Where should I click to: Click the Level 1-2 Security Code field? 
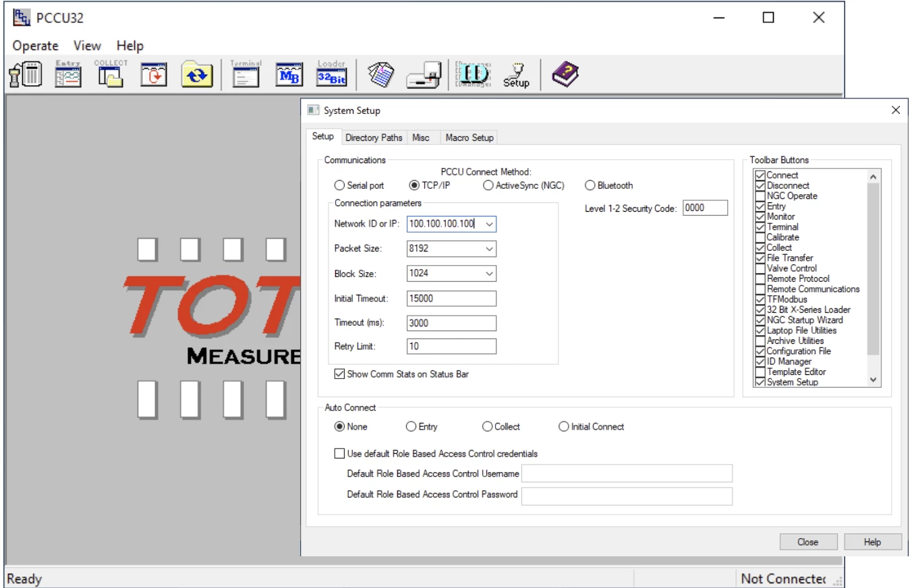705,208
